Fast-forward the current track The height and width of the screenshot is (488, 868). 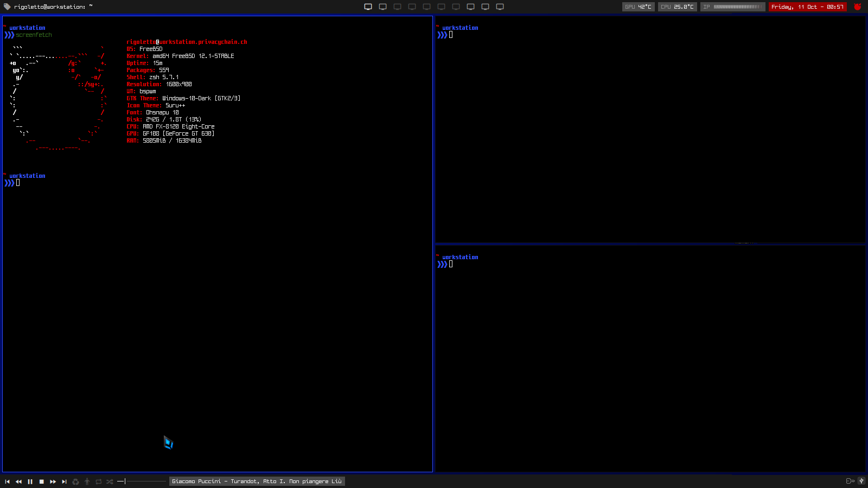(x=53, y=481)
